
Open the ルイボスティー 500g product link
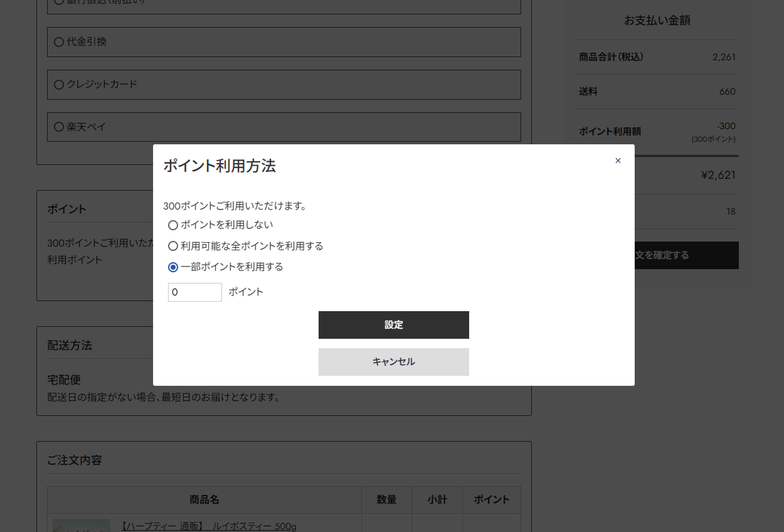click(x=208, y=526)
